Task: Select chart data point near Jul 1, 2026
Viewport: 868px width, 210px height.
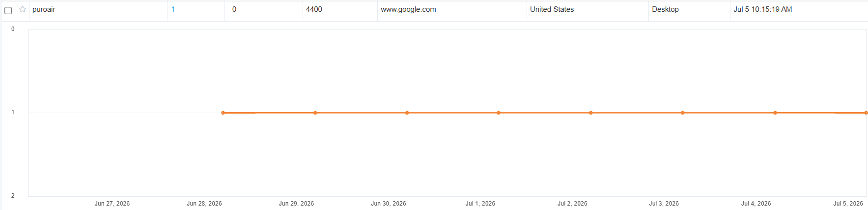Action: click(499, 113)
